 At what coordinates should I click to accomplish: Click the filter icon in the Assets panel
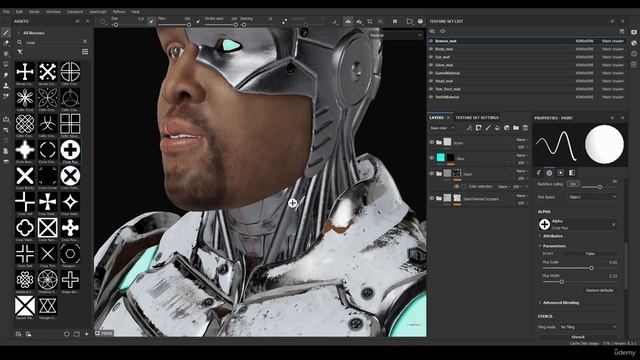tap(20, 52)
